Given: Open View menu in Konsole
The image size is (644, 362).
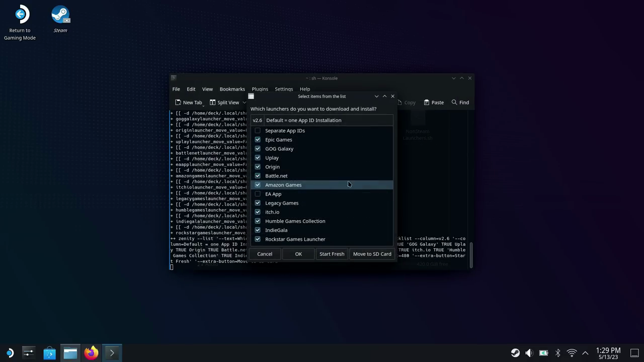Looking at the screenshot, I should pos(207,89).
